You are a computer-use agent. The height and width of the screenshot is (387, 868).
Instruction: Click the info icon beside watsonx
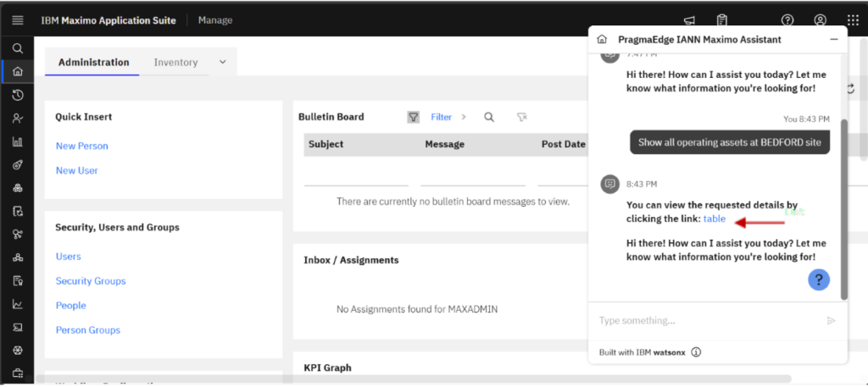(x=697, y=352)
